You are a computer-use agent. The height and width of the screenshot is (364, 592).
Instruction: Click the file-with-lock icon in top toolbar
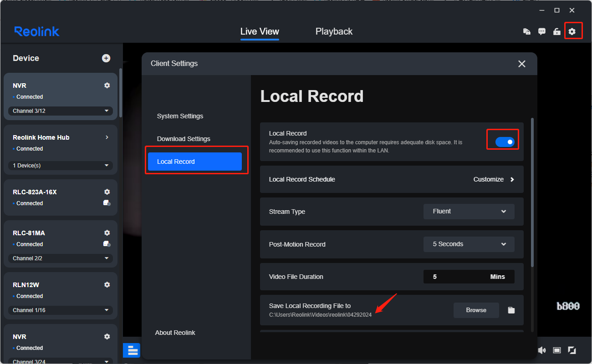point(526,31)
